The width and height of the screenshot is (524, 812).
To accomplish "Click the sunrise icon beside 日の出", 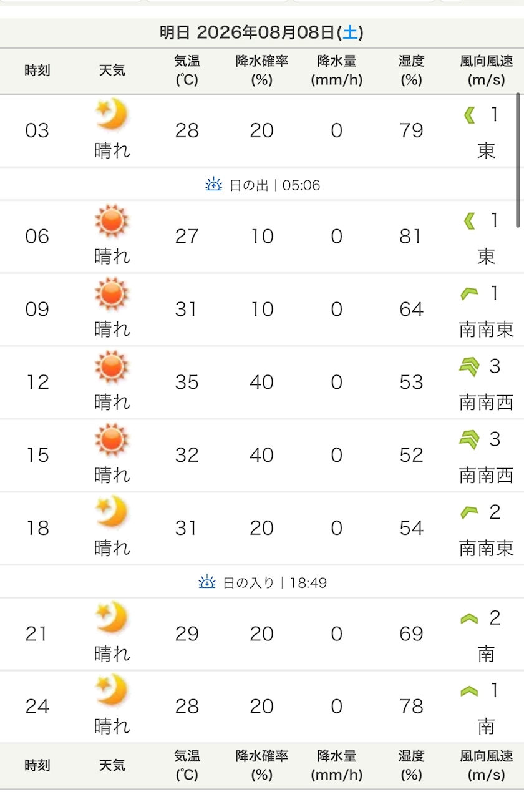I will (x=214, y=185).
